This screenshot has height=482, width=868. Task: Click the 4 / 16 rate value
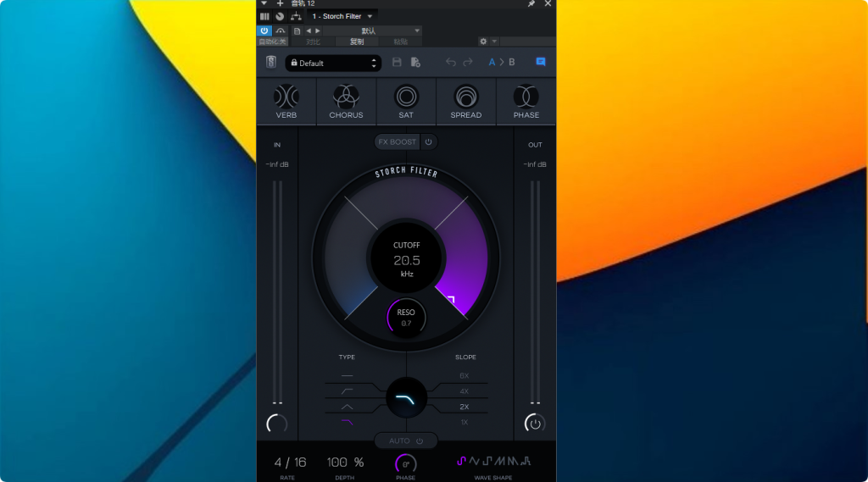pyautogui.click(x=290, y=462)
